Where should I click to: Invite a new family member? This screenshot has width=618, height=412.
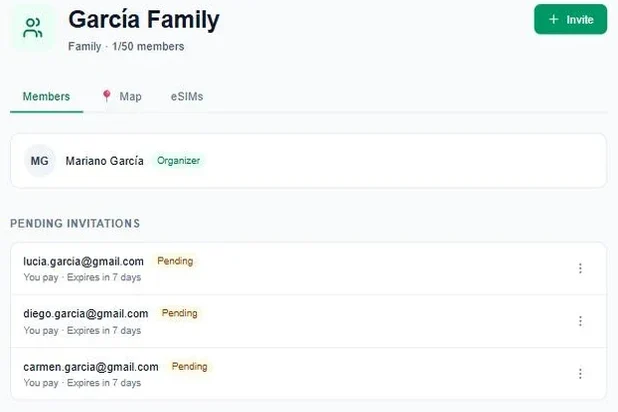coord(570,19)
